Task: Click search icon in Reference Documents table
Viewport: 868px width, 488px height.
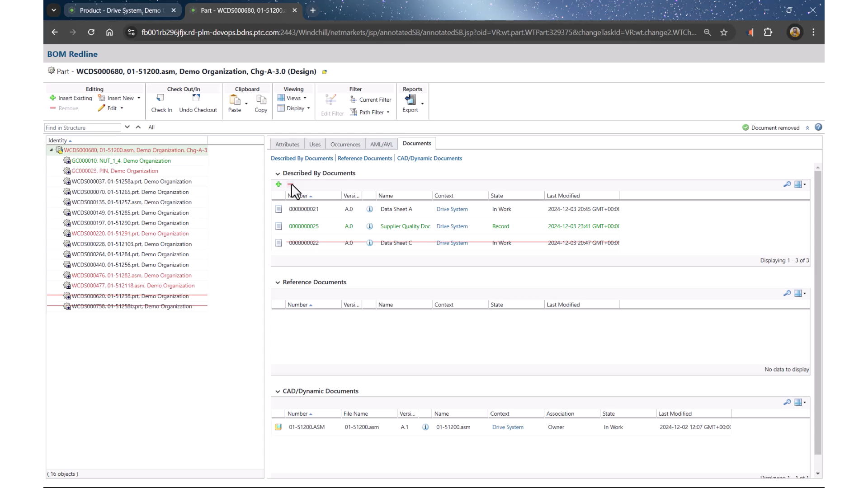Action: tap(787, 293)
